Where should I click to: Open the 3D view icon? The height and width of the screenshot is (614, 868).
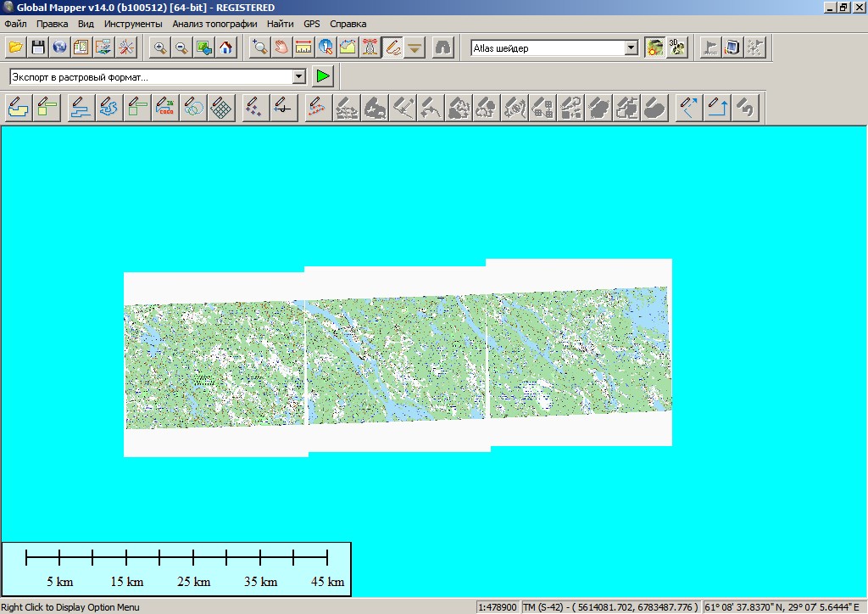click(x=676, y=47)
